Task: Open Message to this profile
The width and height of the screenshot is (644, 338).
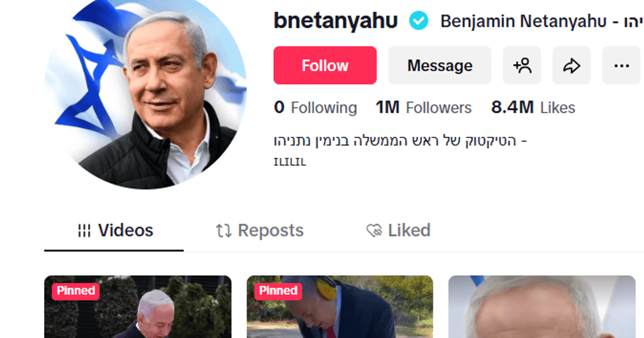Action: pyautogui.click(x=440, y=65)
